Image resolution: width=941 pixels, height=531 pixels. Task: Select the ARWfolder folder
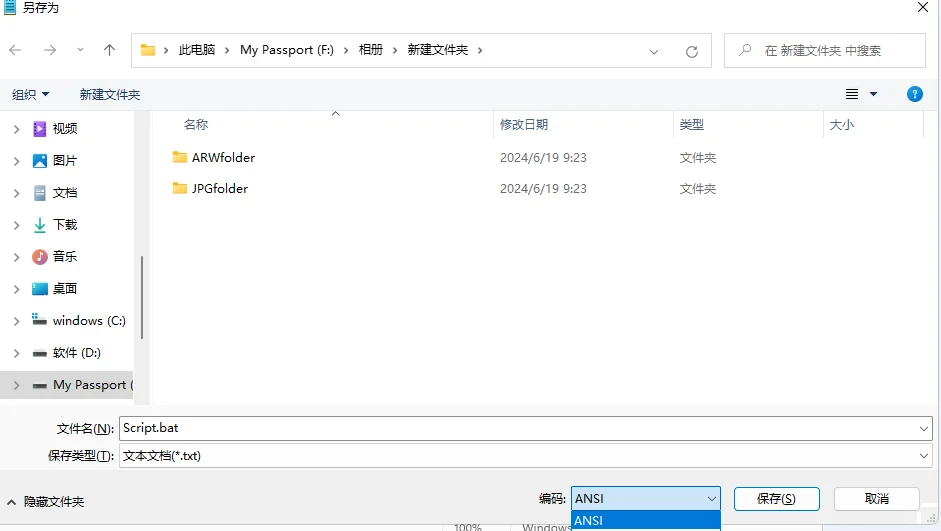[x=223, y=158]
